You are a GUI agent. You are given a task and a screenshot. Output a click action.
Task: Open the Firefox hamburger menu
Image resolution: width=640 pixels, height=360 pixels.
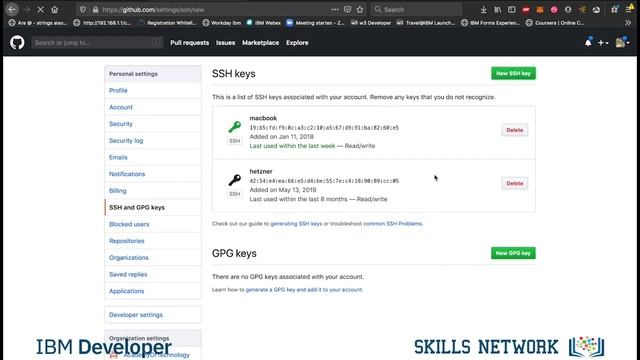(629, 9)
